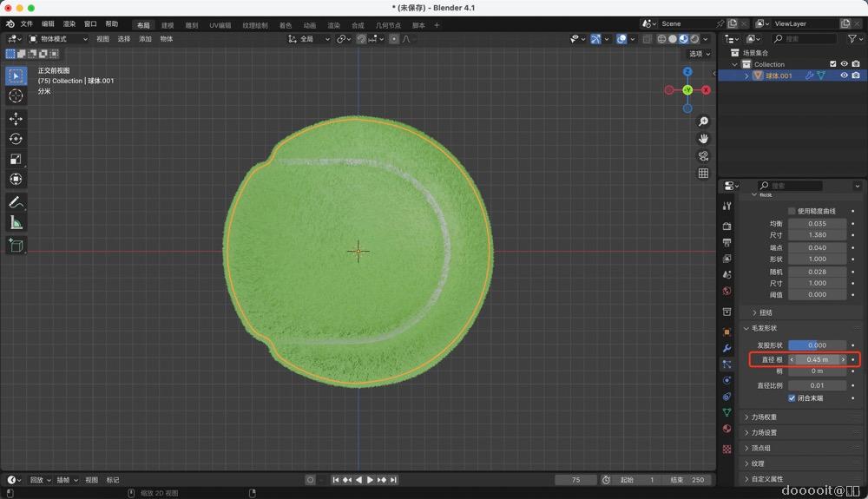Click the 3D Cursor tool
Viewport: 868px width, 499px height.
(x=16, y=95)
